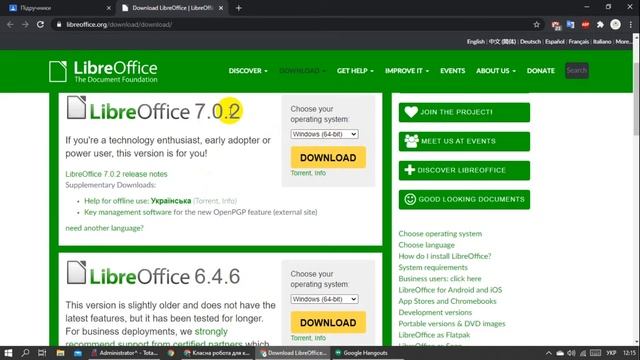Click need another language link
Screen dimensions: 640x360
pos(104,228)
